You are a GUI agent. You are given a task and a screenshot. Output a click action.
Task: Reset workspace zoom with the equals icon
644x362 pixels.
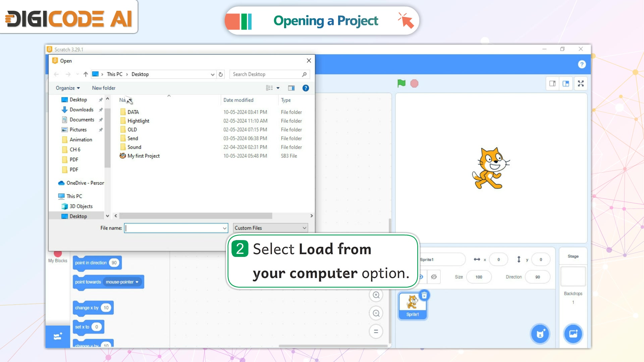376,332
